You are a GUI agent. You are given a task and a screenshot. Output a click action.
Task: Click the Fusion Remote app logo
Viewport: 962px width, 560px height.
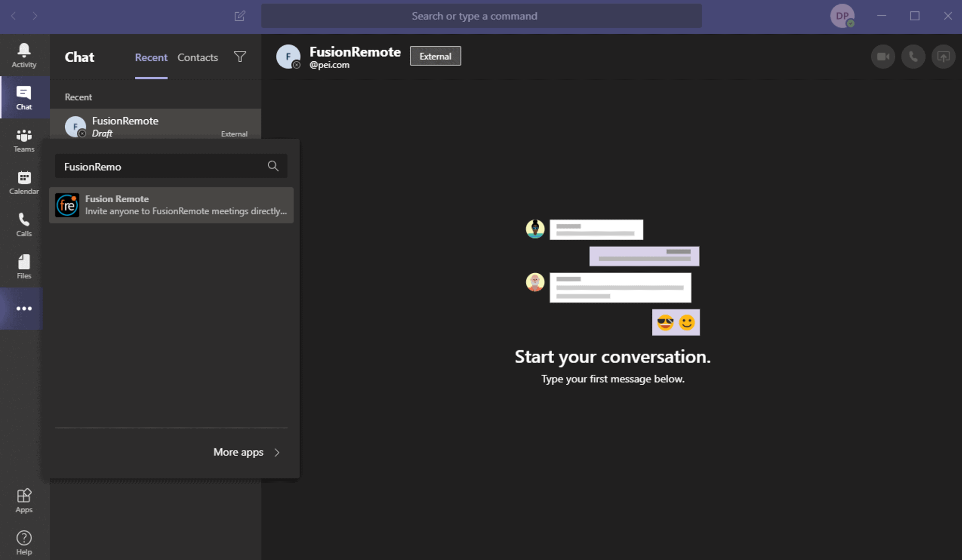tap(67, 205)
